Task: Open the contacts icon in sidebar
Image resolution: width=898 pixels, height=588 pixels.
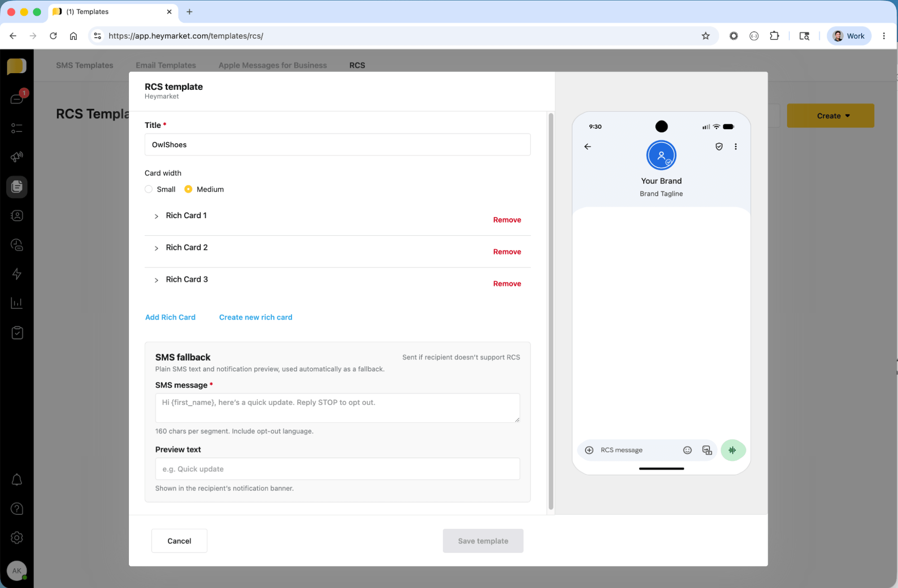Action: pyautogui.click(x=17, y=216)
